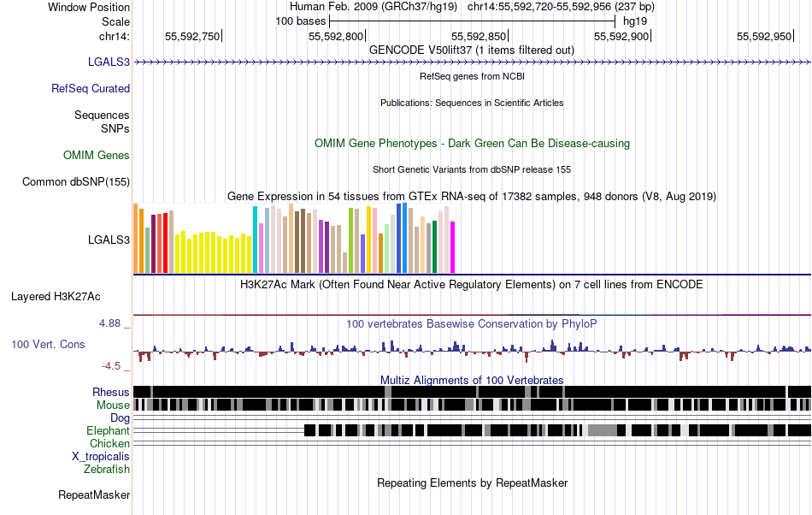Click the Sequences track label

pyautogui.click(x=102, y=115)
